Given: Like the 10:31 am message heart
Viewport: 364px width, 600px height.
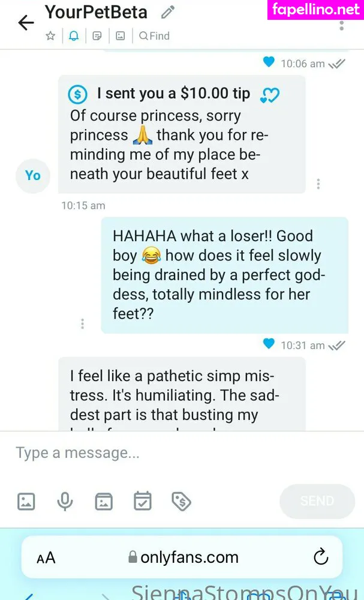Looking at the screenshot, I should [269, 344].
